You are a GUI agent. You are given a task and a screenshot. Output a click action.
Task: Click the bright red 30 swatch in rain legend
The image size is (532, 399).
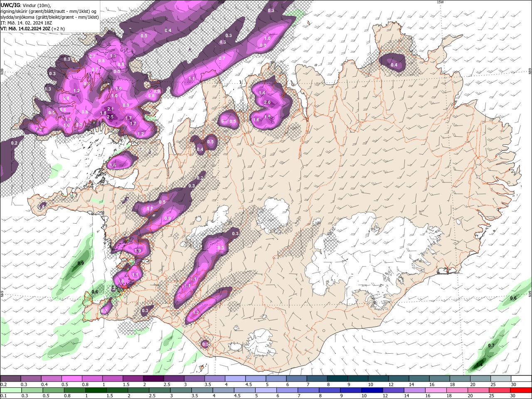521,390
